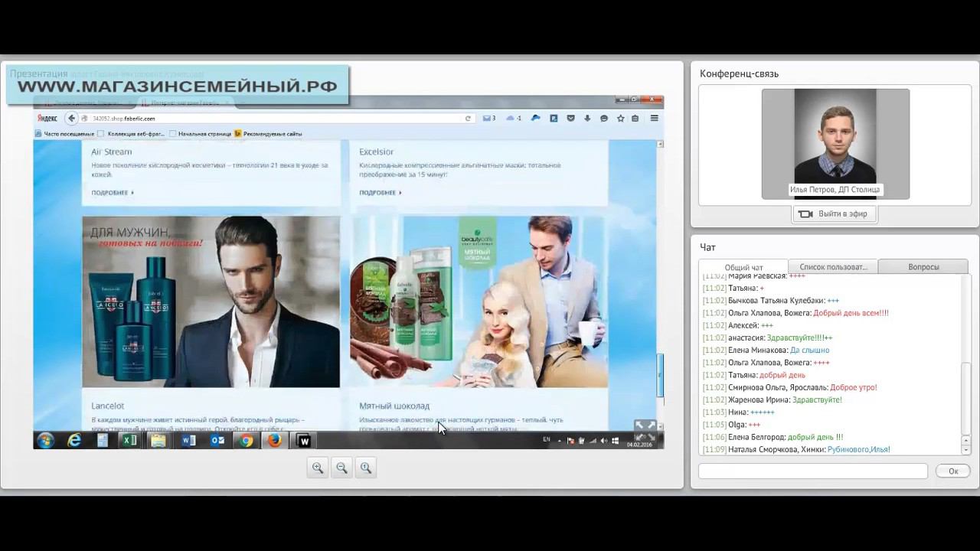Open the black W app in taskbar
The width and height of the screenshot is (980, 551).
click(x=304, y=440)
